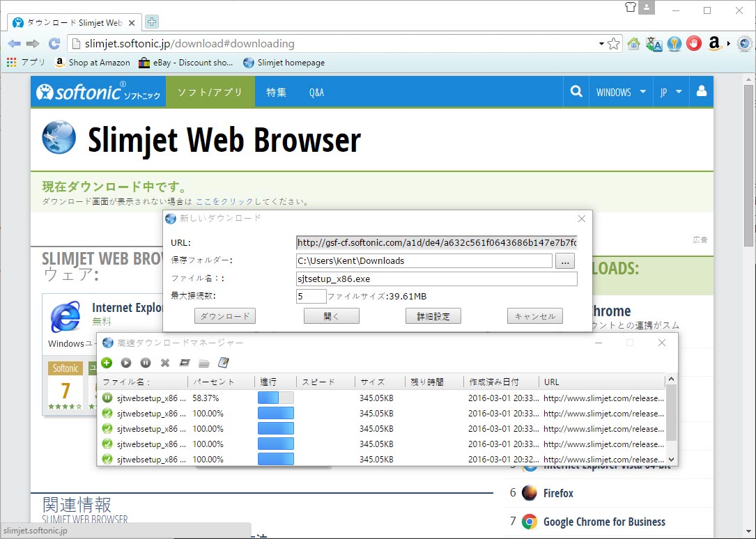The image size is (756, 539).
Task: Delete download with the X toolbar icon
Action: [165, 363]
